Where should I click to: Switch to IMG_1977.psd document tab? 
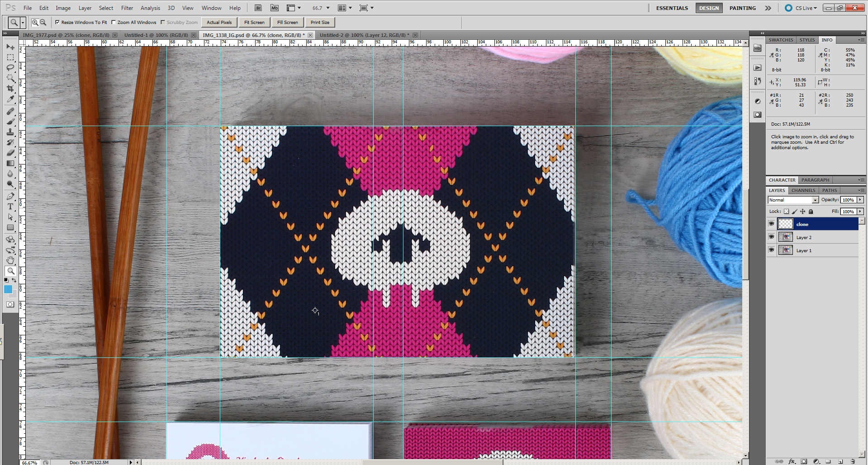(x=66, y=35)
